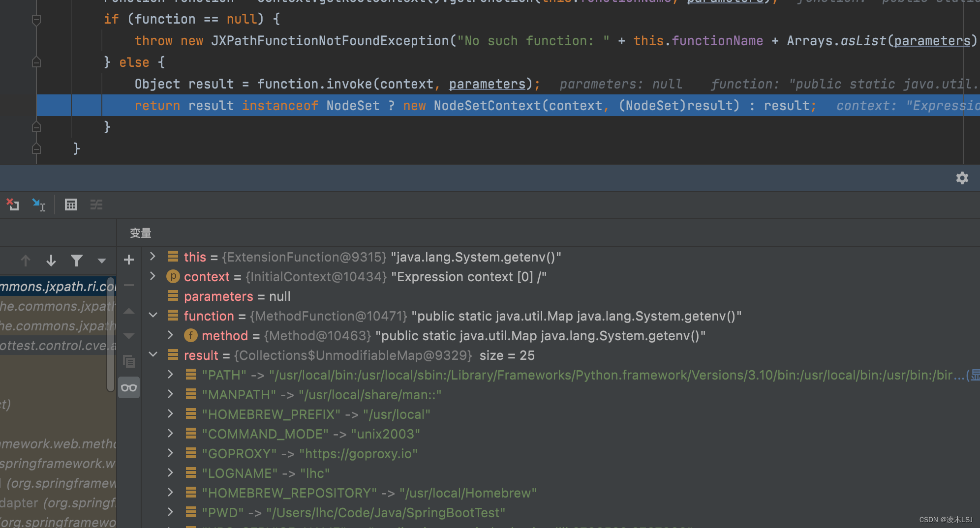Image resolution: width=980 pixels, height=528 pixels.
Task: Expand the "PATH" map entry
Action: coord(170,374)
